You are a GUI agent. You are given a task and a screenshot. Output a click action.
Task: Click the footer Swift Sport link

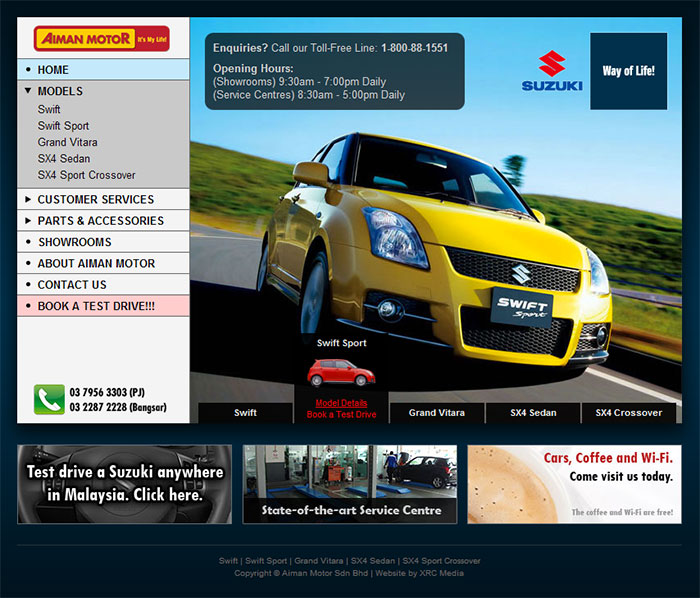tap(266, 561)
